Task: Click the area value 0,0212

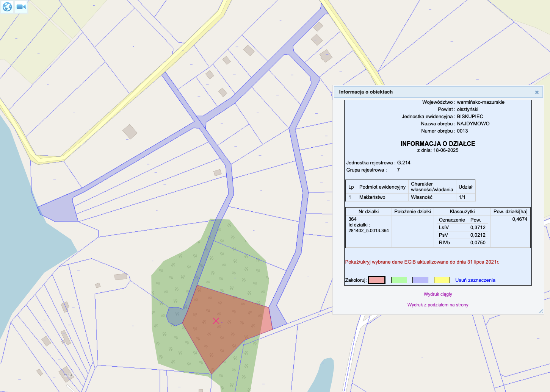Action: [x=478, y=235]
